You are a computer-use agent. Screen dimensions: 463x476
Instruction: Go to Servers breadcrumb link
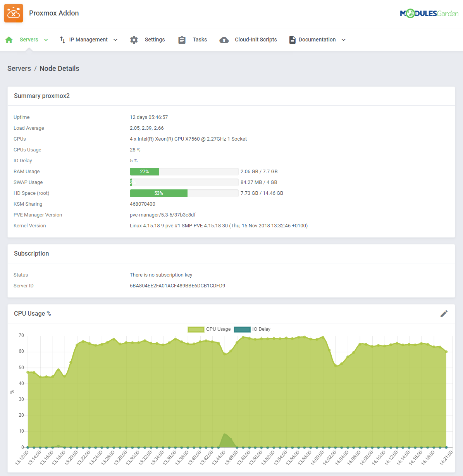coord(19,69)
